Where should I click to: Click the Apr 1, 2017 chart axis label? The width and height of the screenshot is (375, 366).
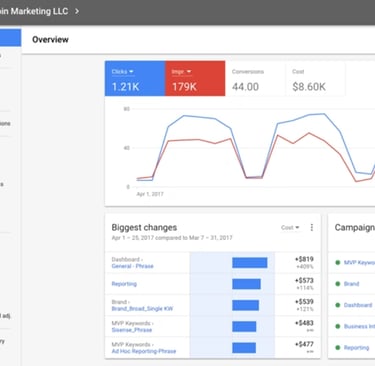pyautogui.click(x=150, y=194)
